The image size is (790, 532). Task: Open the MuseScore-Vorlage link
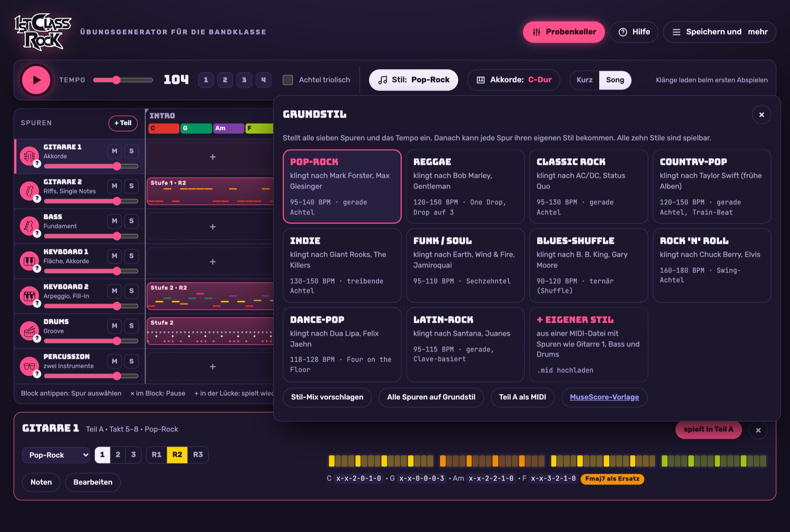(x=604, y=397)
